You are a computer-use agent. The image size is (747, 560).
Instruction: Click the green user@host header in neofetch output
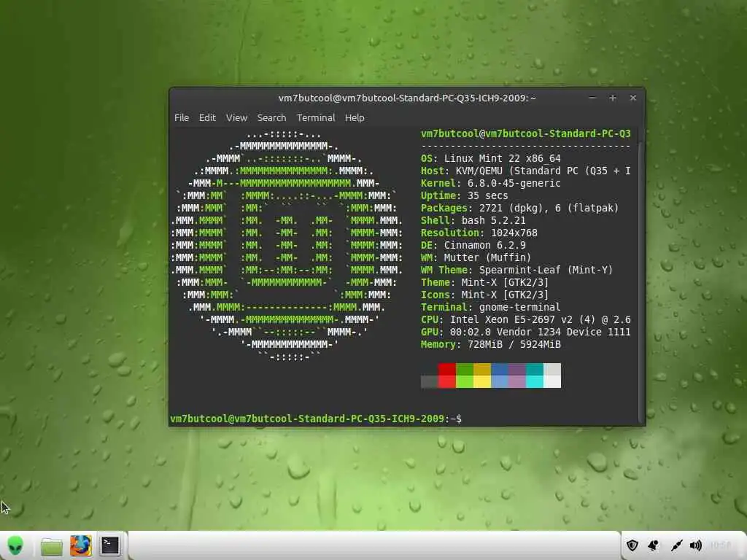coord(525,134)
